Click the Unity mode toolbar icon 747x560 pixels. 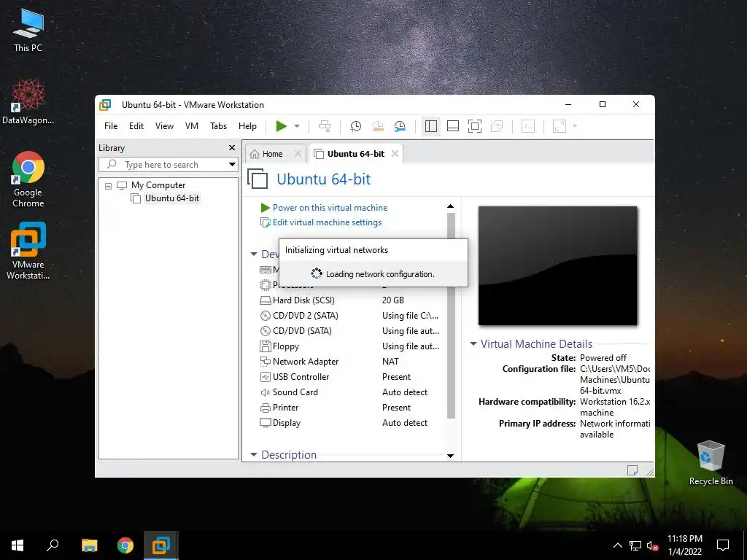(497, 126)
